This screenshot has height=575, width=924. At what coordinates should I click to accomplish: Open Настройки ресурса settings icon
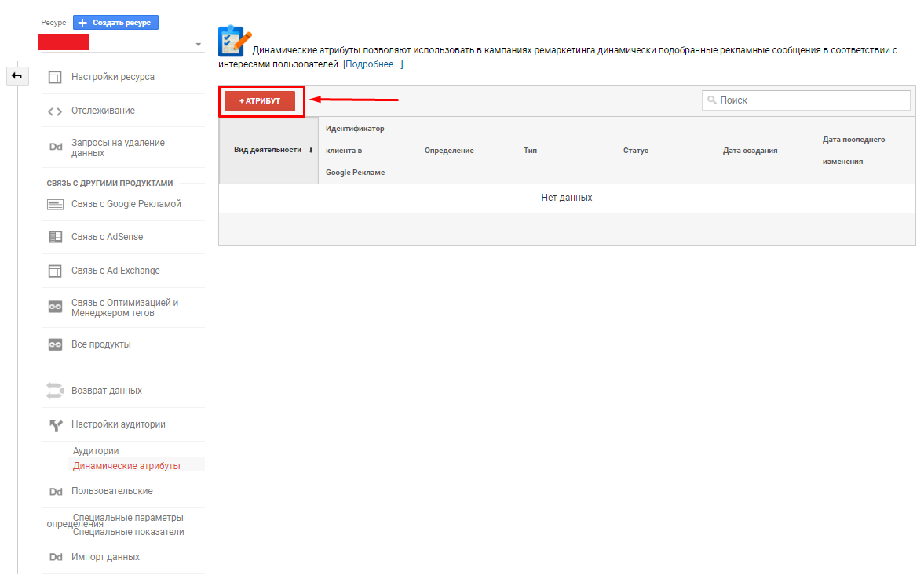click(55, 77)
